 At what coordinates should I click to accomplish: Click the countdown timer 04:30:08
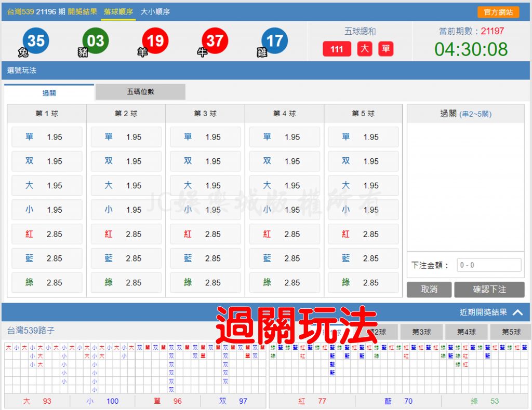click(471, 49)
